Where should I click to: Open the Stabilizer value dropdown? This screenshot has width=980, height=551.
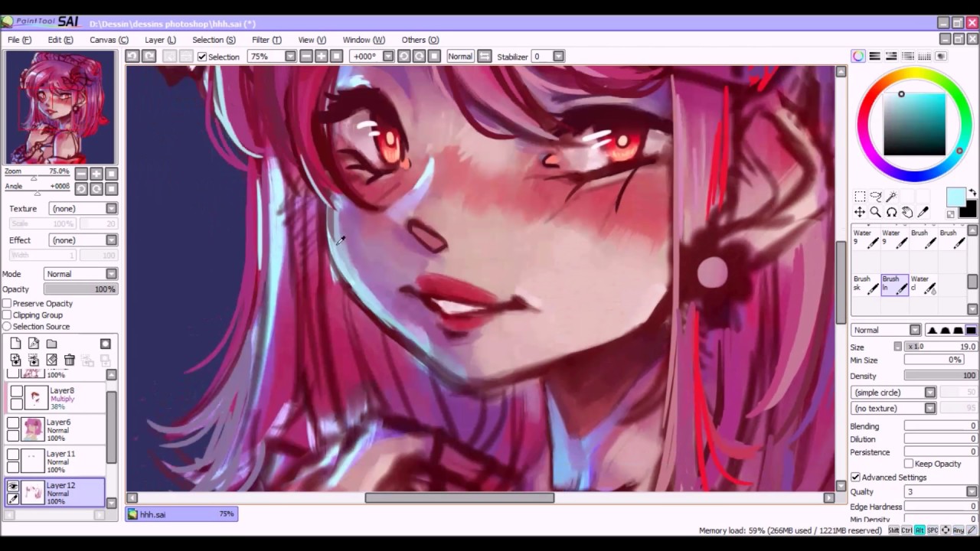558,56
